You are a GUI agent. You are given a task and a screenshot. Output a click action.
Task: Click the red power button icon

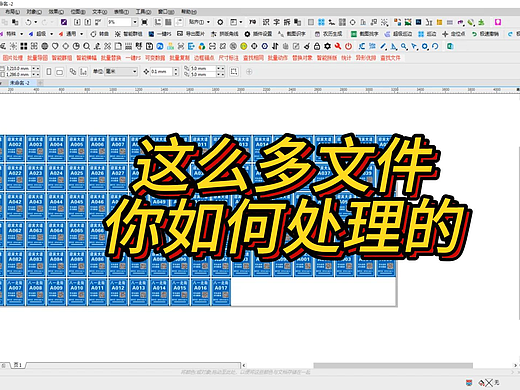coord(348,46)
